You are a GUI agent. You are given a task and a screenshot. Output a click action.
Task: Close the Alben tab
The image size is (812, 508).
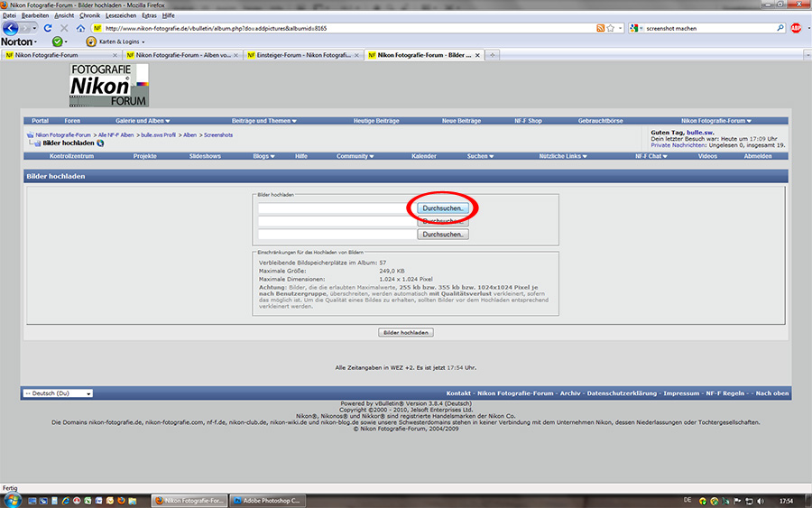tap(235, 55)
